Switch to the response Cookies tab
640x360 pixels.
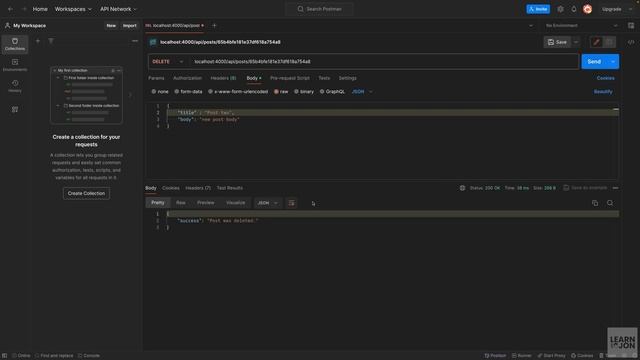171,188
